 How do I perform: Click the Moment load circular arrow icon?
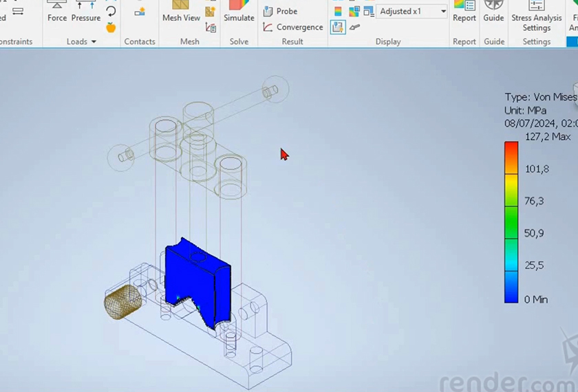coord(111,12)
